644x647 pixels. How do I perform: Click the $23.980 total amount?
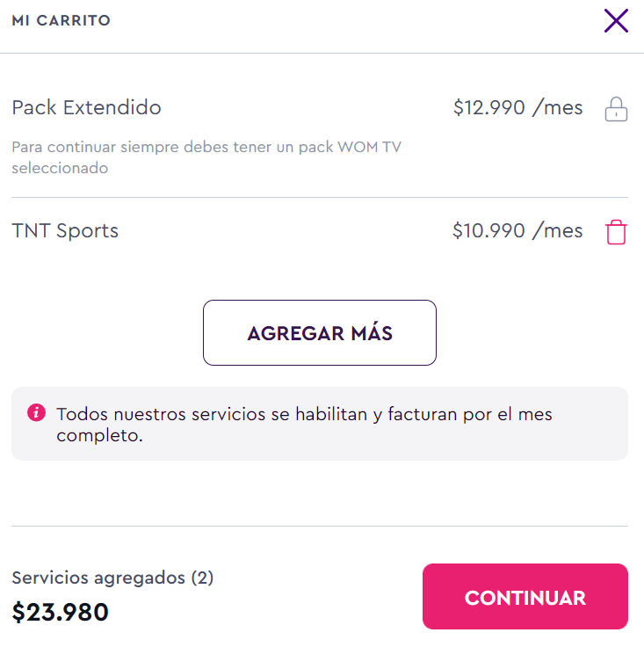point(61,611)
